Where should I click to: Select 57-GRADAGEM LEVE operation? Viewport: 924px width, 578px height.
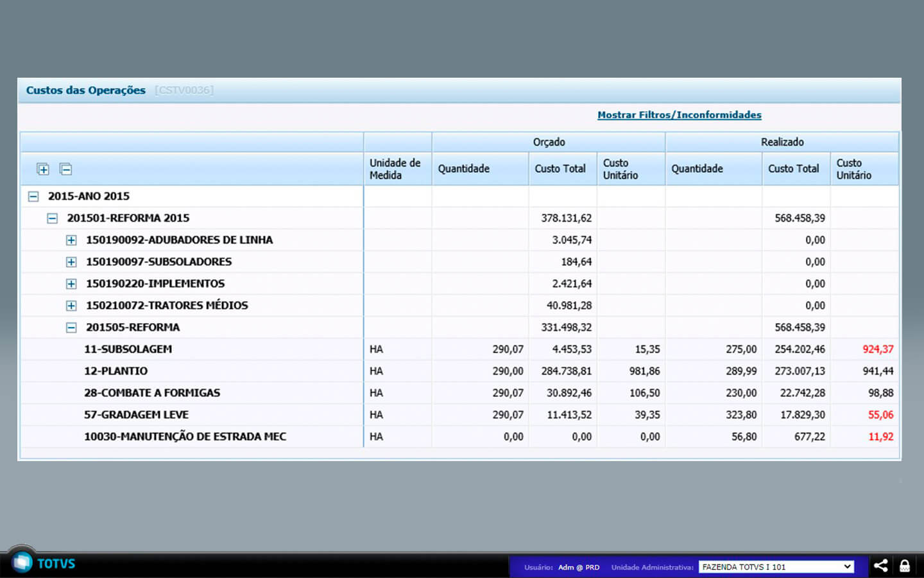click(136, 415)
